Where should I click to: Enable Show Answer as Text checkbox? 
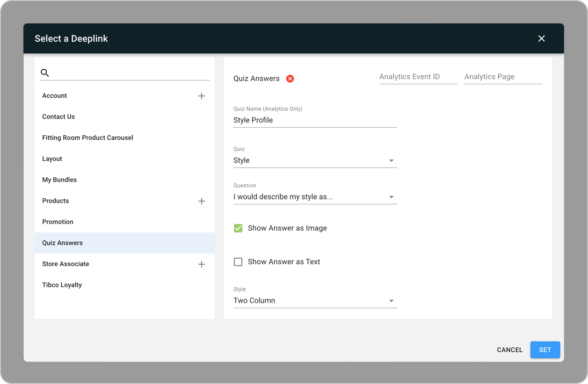tap(238, 262)
